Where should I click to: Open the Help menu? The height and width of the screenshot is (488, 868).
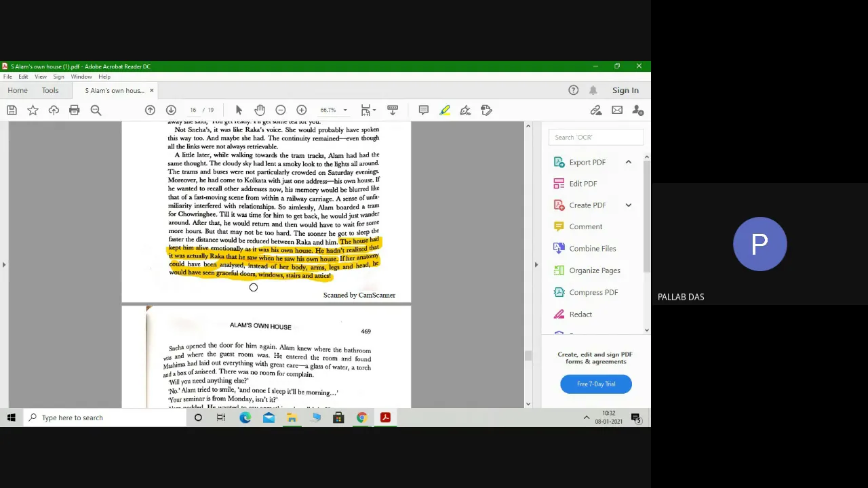tap(104, 77)
